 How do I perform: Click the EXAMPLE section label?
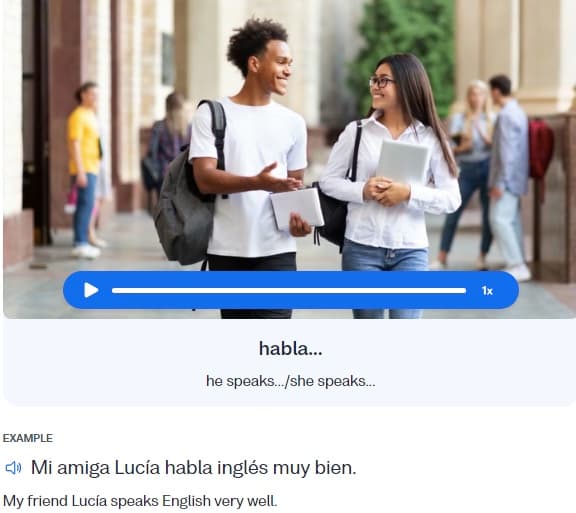click(x=28, y=438)
